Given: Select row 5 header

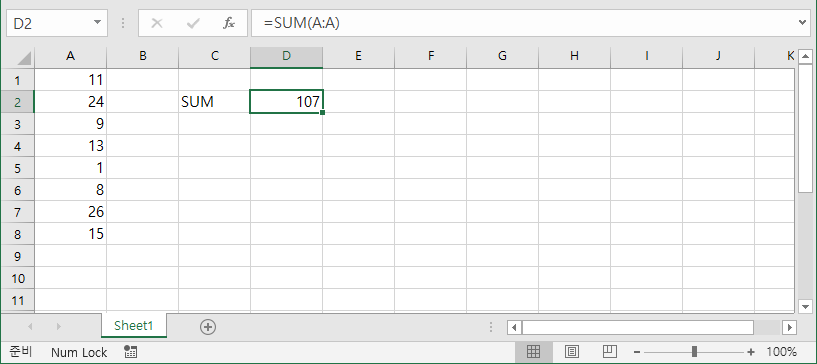Looking at the screenshot, I should (17, 168).
